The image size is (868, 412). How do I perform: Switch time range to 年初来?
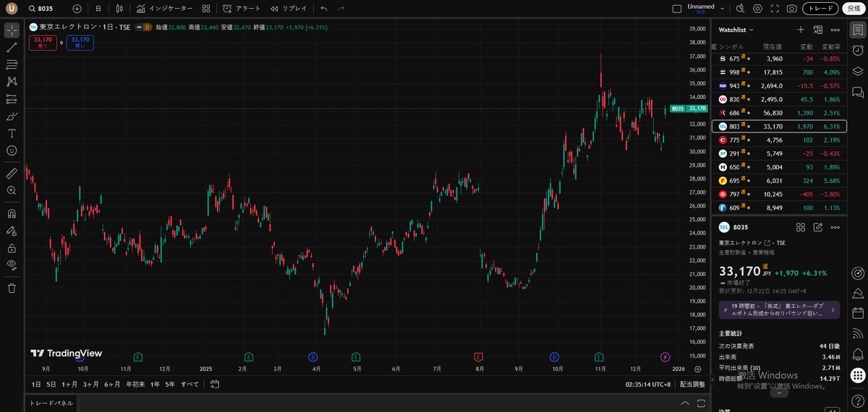[135, 384]
